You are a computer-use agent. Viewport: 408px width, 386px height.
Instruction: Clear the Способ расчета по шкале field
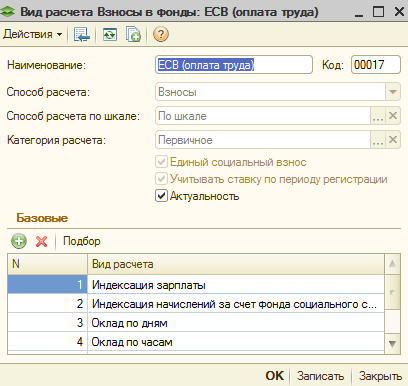pos(393,116)
